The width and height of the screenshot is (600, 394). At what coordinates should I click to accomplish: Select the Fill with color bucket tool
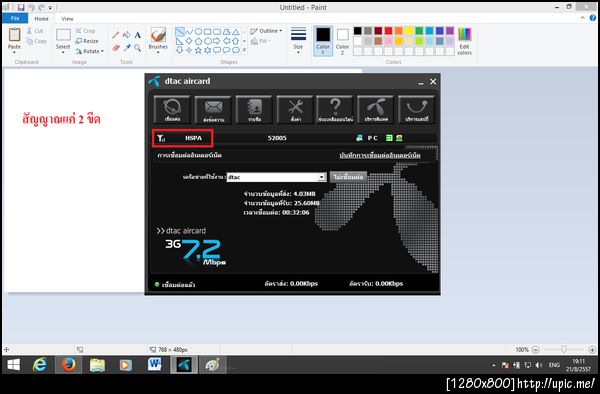127,35
